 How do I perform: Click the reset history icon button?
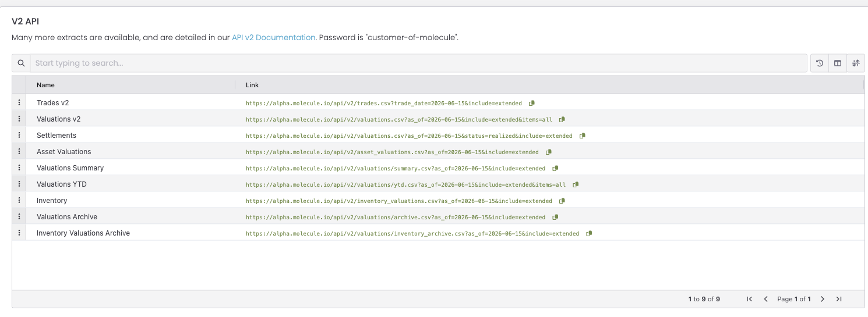[x=820, y=63]
